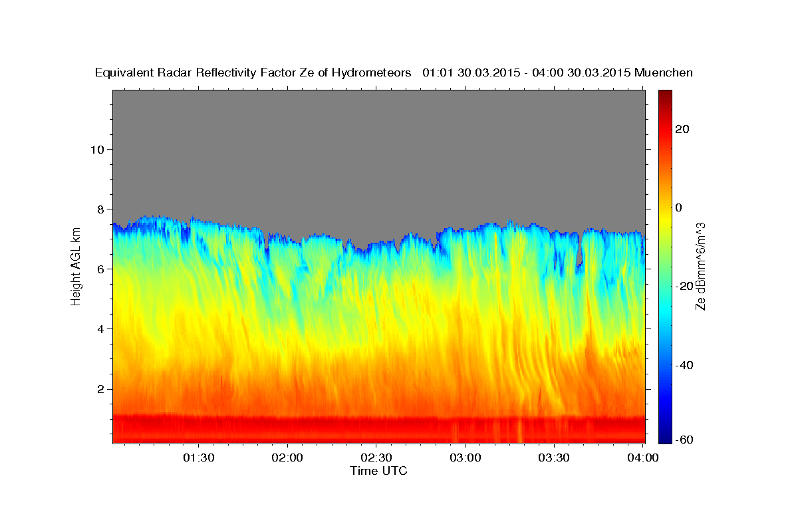Click the 02:00 time tick label

[287, 458]
